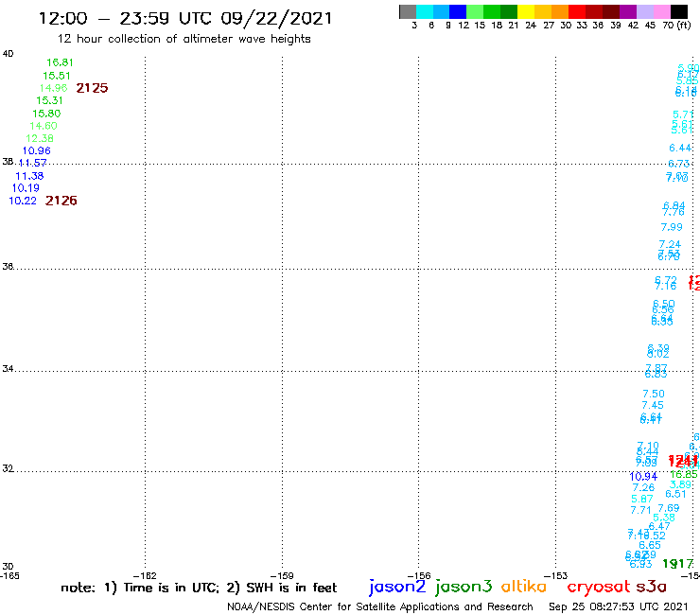Viewport: 700px width, 615px height.
Task: Click the wave height value 11.38
Action: click(29, 176)
